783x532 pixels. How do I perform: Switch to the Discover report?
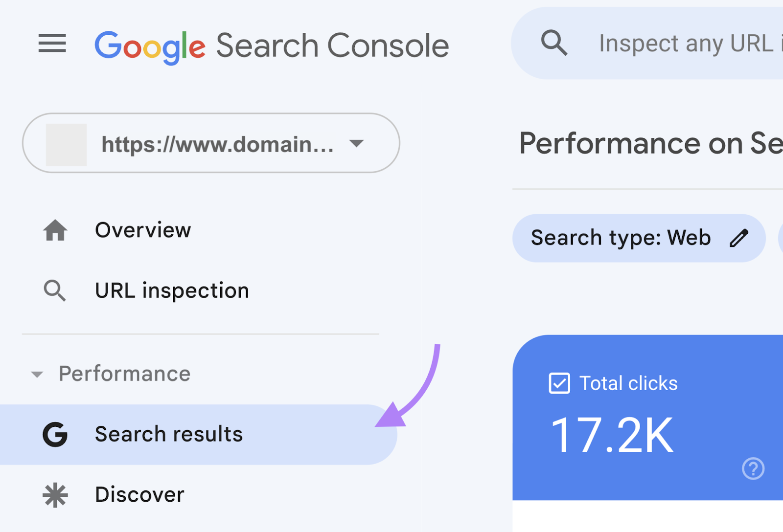click(139, 494)
